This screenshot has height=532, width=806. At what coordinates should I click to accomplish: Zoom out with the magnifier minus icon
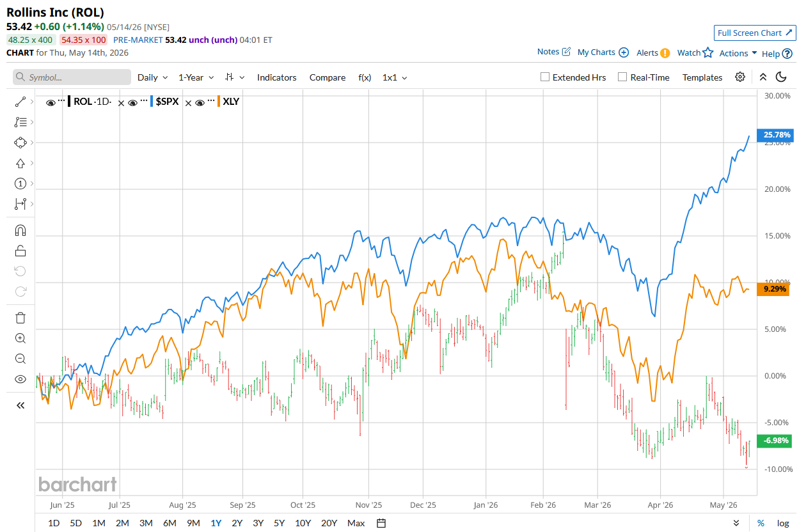tap(20, 359)
